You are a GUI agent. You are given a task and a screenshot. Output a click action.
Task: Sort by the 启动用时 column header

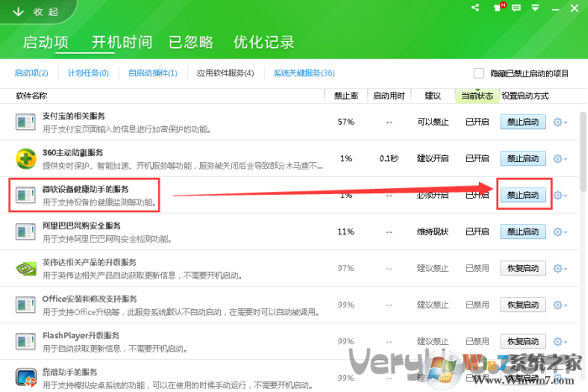389,96
